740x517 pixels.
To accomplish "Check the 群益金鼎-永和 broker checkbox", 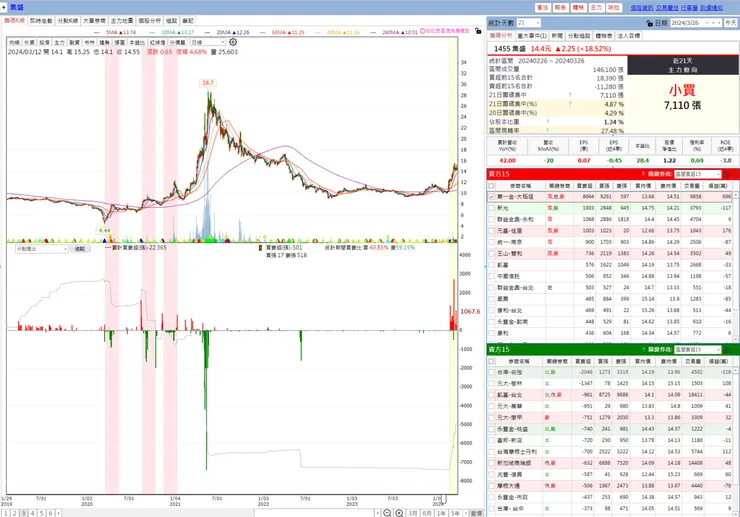I will click(x=492, y=219).
